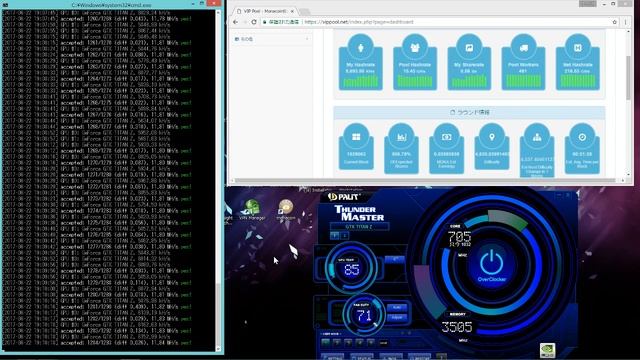Click the Net Hashrate card icon
The height and width of the screenshot is (360, 640).
[578, 48]
